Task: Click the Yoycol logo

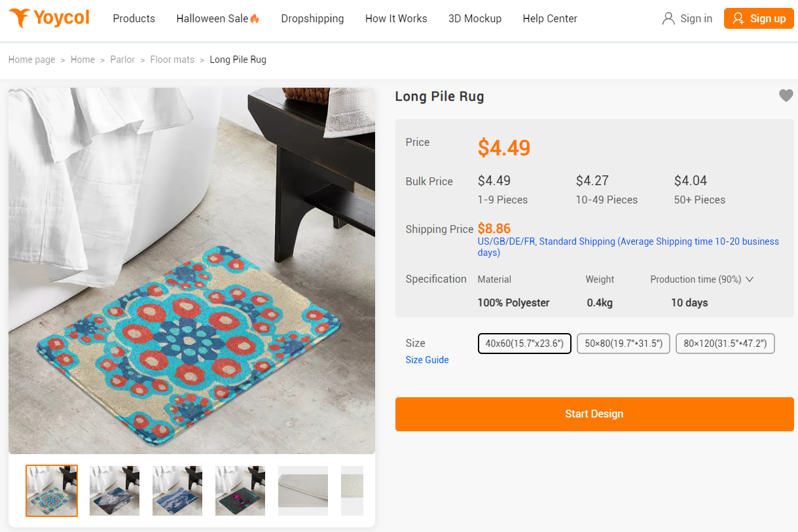Action: coord(50,18)
